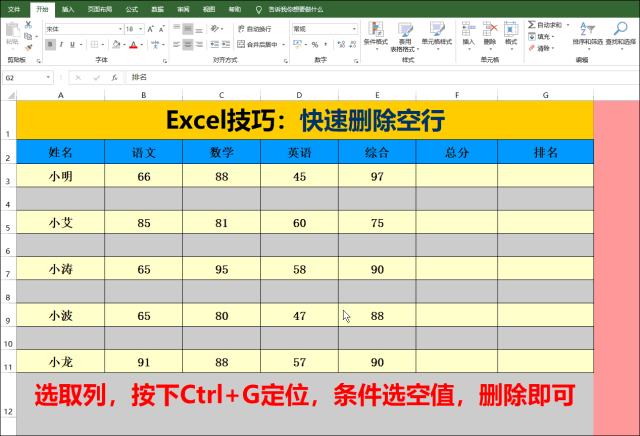Toggle align text right
The height and width of the screenshot is (436, 640).
click(x=199, y=44)
